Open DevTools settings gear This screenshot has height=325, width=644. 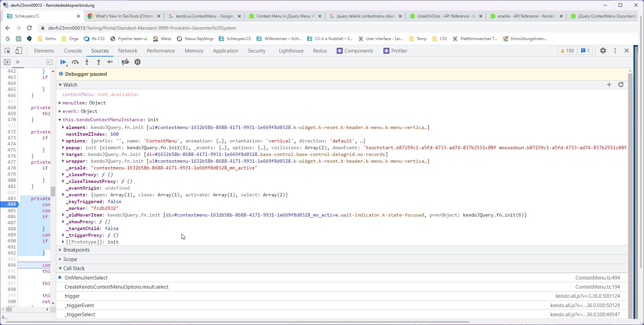point(603,51)
